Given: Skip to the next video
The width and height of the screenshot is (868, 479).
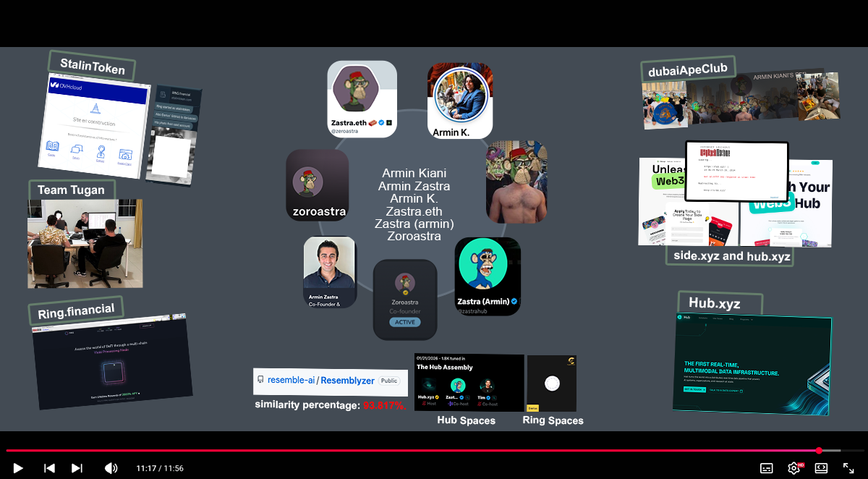Looking at the screenshot, I should click(x=77, y=468).
